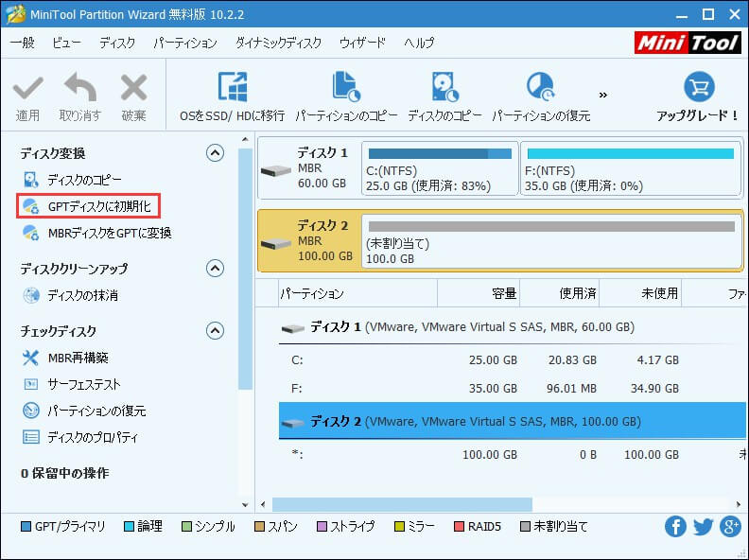The width and height of the screenshot is (749, 560).
Task: Click the horizontal scrollbar right arrow
Action: pyautogui.click(x=739, y=504)
